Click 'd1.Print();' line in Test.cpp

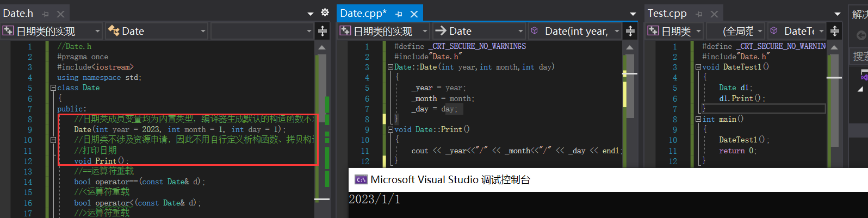[x=742, y=98]
